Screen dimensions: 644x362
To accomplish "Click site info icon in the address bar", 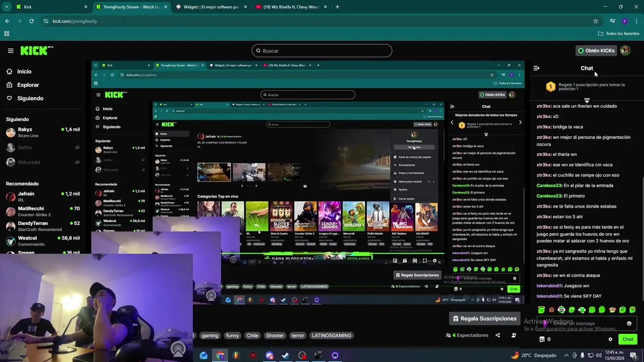I will point(46,21).
